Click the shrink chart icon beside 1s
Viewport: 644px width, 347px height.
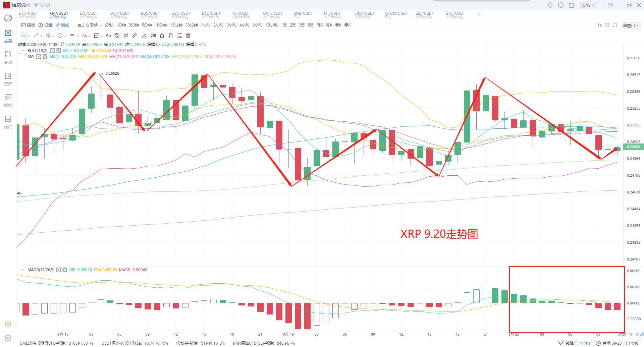click(607, 25)
